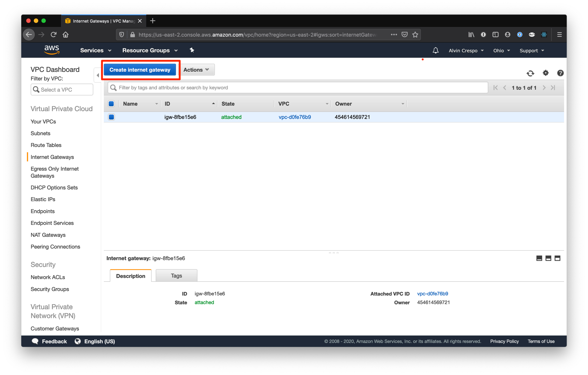
Task: Open the AWS Services navigation icon
Action: tap(95, 50)
